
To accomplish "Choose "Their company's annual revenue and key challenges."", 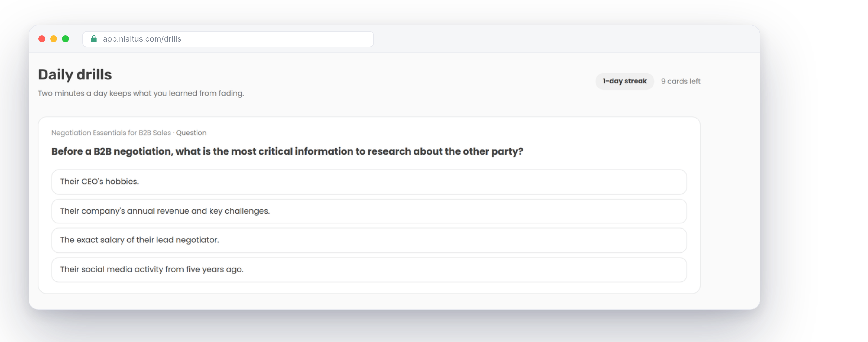I will (x=369, y=211).
